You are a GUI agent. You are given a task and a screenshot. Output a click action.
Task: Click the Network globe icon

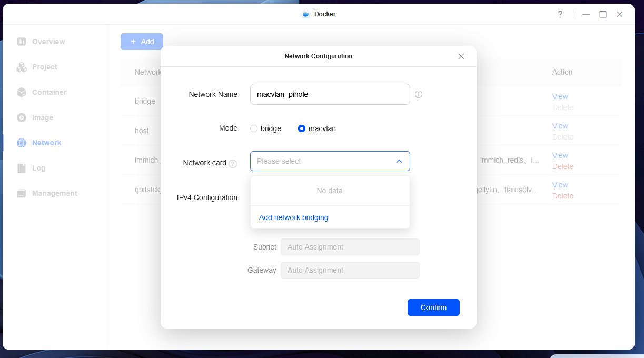tap(22, 143)
